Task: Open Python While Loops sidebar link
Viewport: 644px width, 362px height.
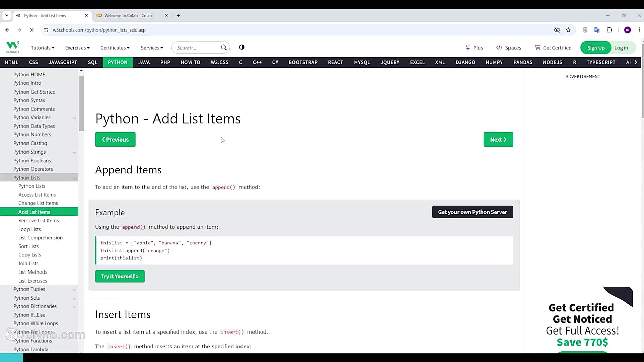Action: (x=36, y=323)
